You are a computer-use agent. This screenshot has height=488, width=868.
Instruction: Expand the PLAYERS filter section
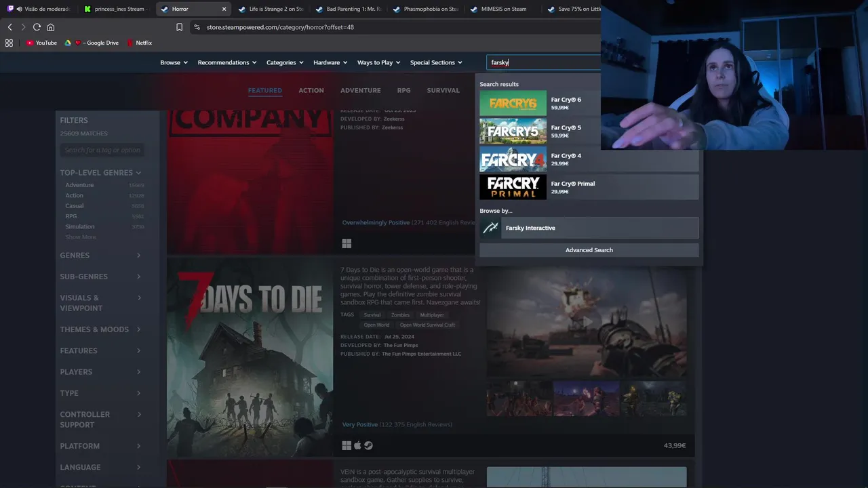100,372
